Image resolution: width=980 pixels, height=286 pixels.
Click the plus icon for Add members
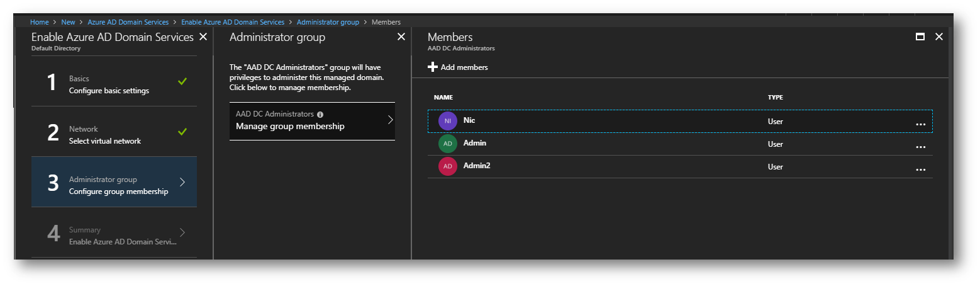[433, 67]
